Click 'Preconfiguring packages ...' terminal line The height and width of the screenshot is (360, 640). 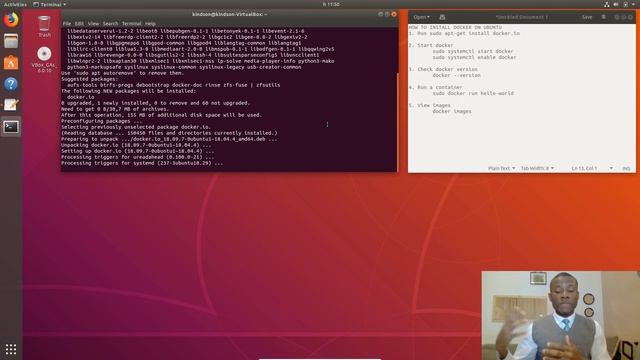pyautogui.click(x=102, y=121)
